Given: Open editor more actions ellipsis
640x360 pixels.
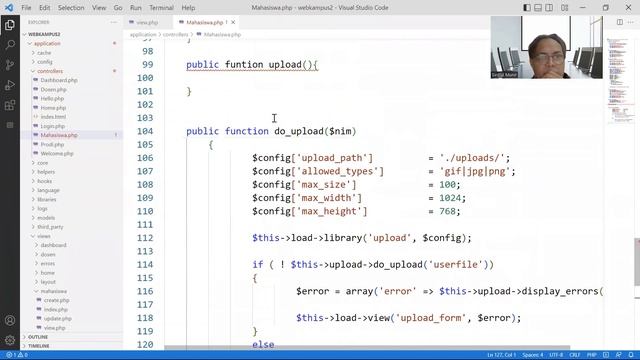Looking at the screenshot, I should (x=631, y=22).
